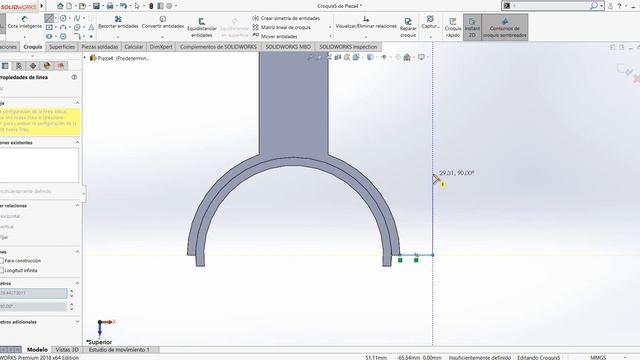Open a file using the Open folder icon
The width and height of the screenshot is (640, 360).
82,6
